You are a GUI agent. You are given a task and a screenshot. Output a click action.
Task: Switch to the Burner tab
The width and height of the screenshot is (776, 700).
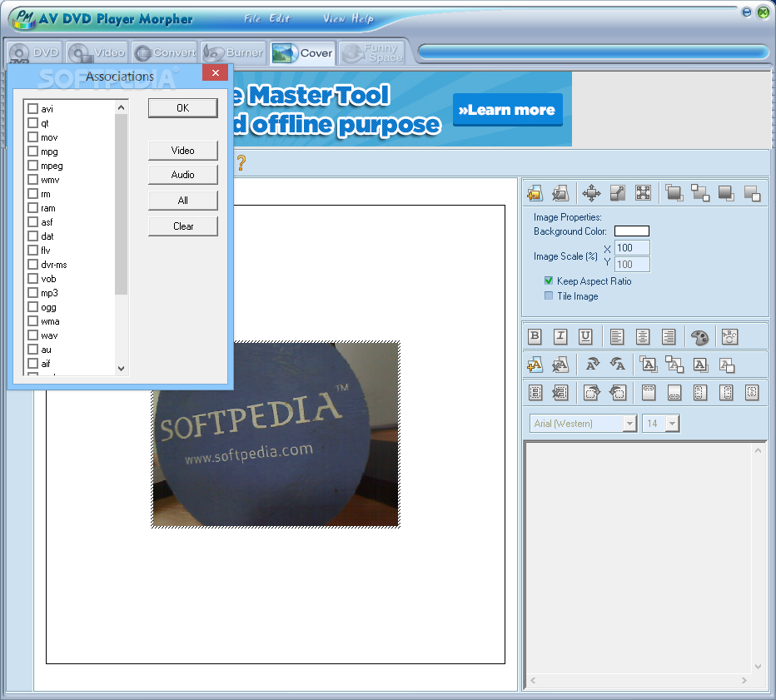pos(234,53)
